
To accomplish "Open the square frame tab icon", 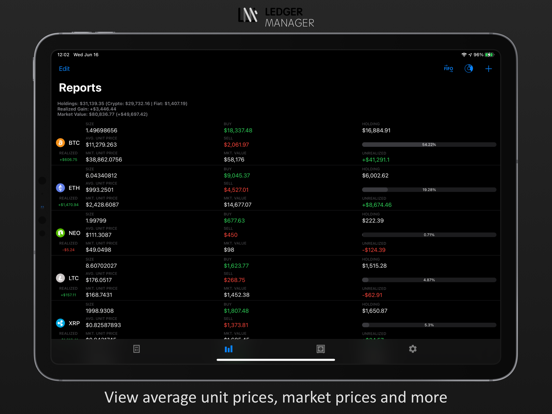I will pyautogui.click(x=320, y=349).
